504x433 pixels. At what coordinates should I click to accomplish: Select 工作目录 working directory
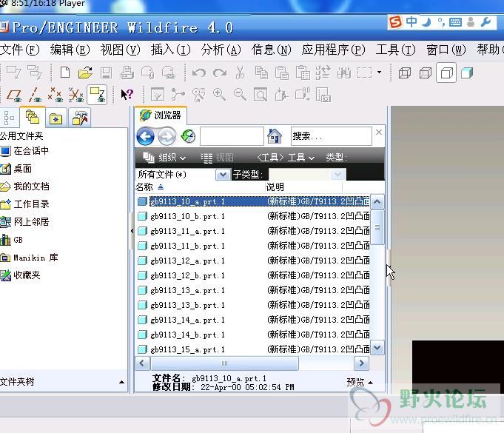click(25, 204)
